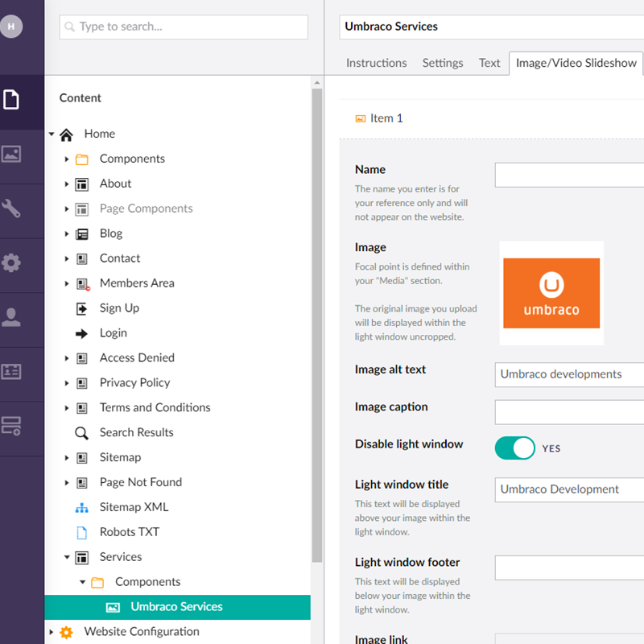Click the Light window title field

tap(569, 489)
